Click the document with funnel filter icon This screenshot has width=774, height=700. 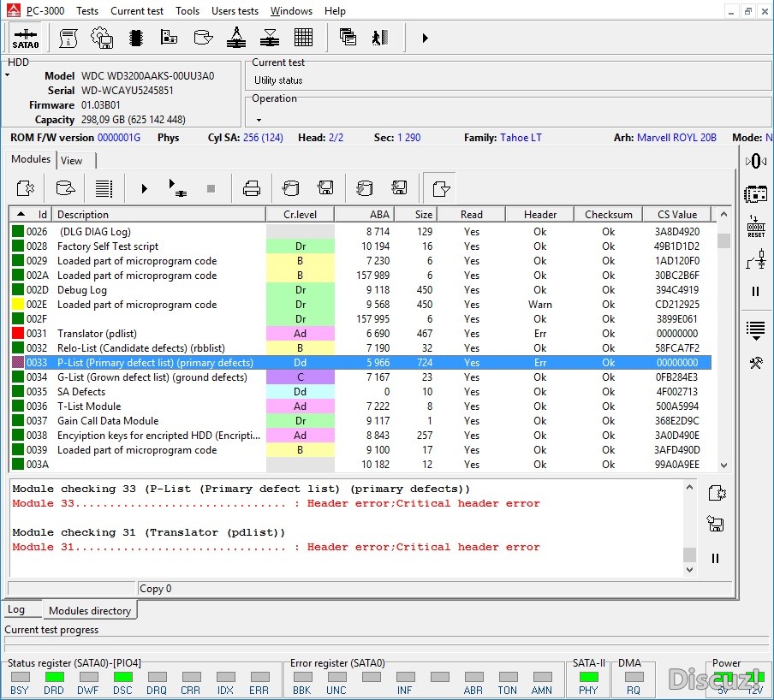[441, 188]
